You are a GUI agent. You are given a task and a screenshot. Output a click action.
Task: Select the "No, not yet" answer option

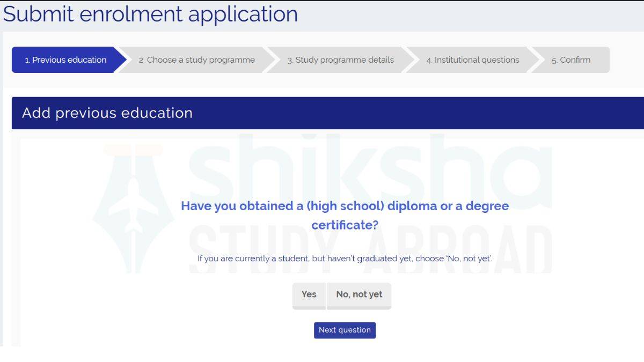(x=358, y=294)
